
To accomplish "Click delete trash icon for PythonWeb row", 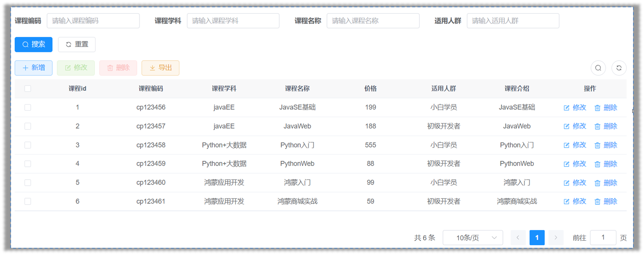I will tap(597, 164).
